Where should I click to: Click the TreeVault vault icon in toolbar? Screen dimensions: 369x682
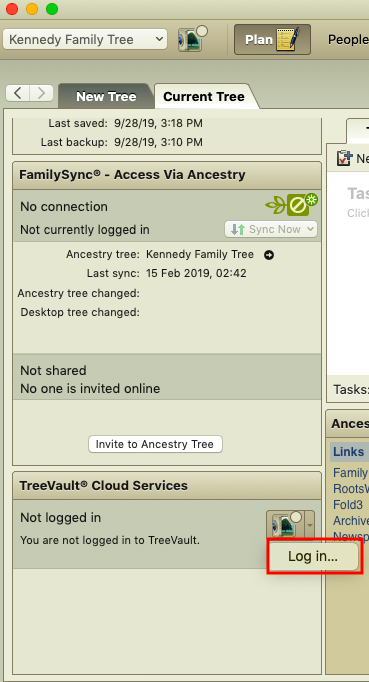tap(192, 39)
